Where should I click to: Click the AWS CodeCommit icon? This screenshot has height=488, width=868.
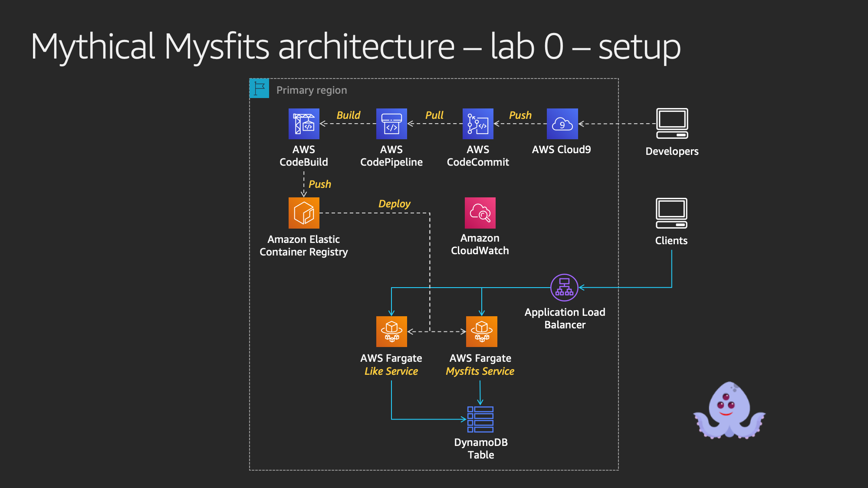(x=478, y=124)
